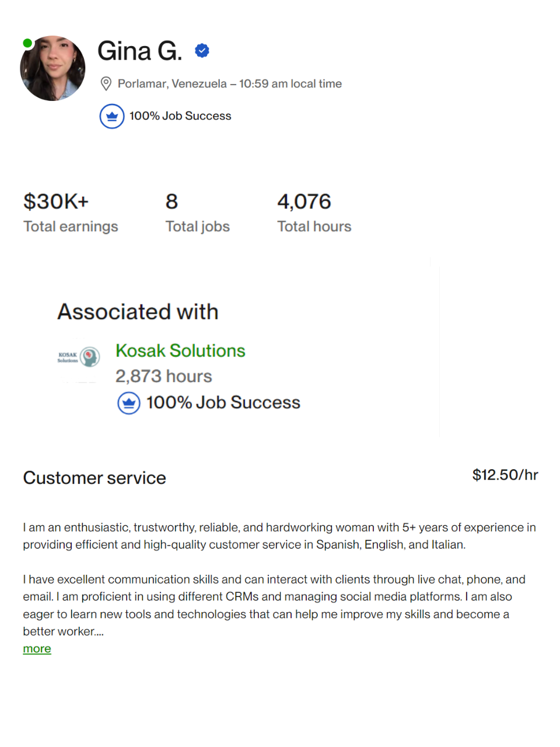The image size is (560, 747).
Task: Expand the bio with the more link
Action: click(x=37, y=648)
